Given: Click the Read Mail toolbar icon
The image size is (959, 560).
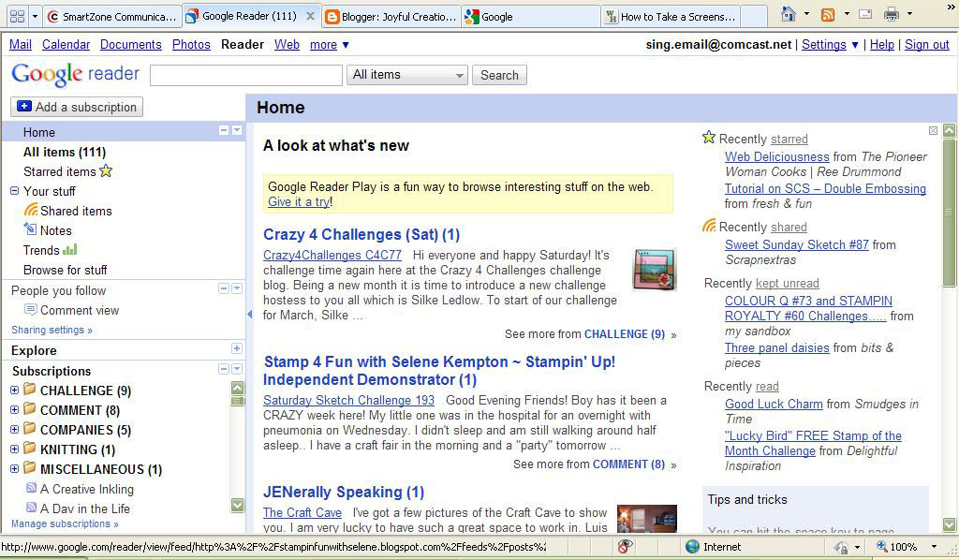Looking at the screenshot, I should click(x=865, y=14).
